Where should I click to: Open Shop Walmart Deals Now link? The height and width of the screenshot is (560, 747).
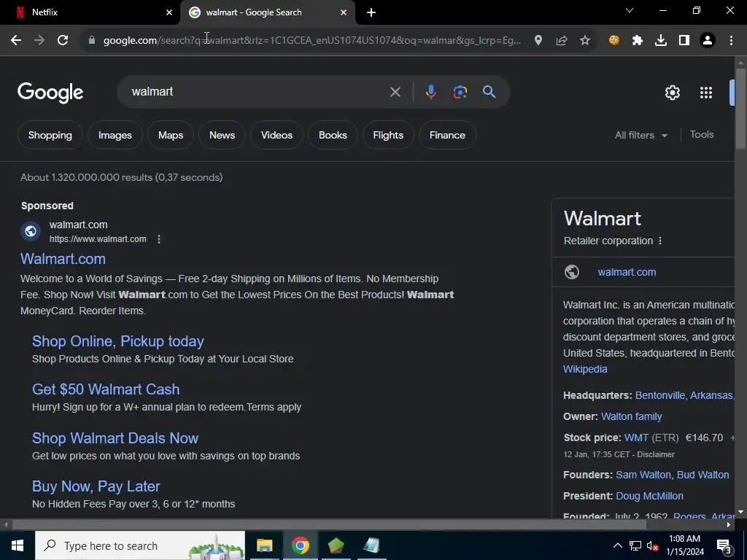(x=115, y=438)
